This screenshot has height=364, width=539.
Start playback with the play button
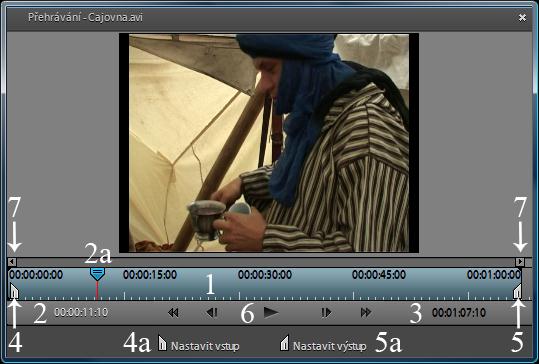271,312
